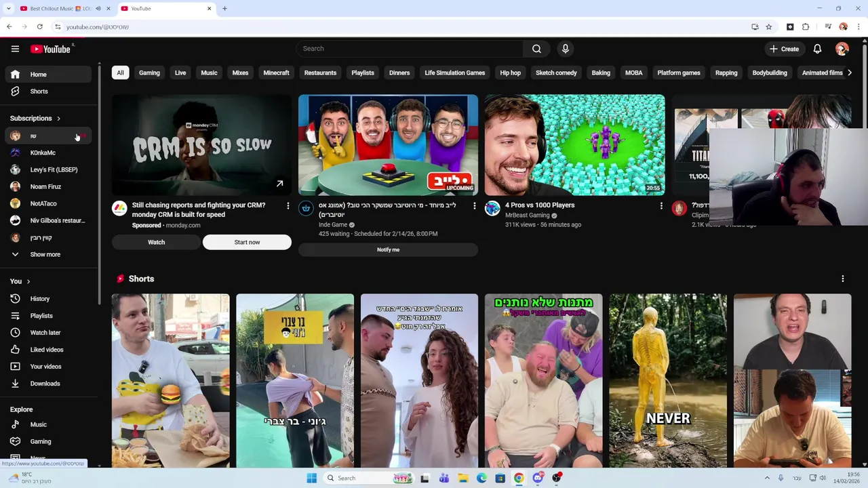Select the Hip hop filter chip
This screenshot has width=868, height=488.
pos(511,73)
